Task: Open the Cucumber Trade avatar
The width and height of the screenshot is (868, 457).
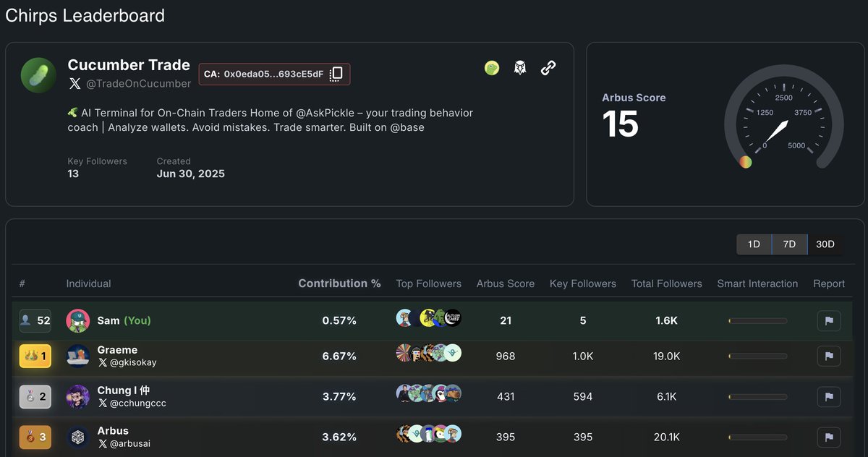Action: click(x=38, y=75)
